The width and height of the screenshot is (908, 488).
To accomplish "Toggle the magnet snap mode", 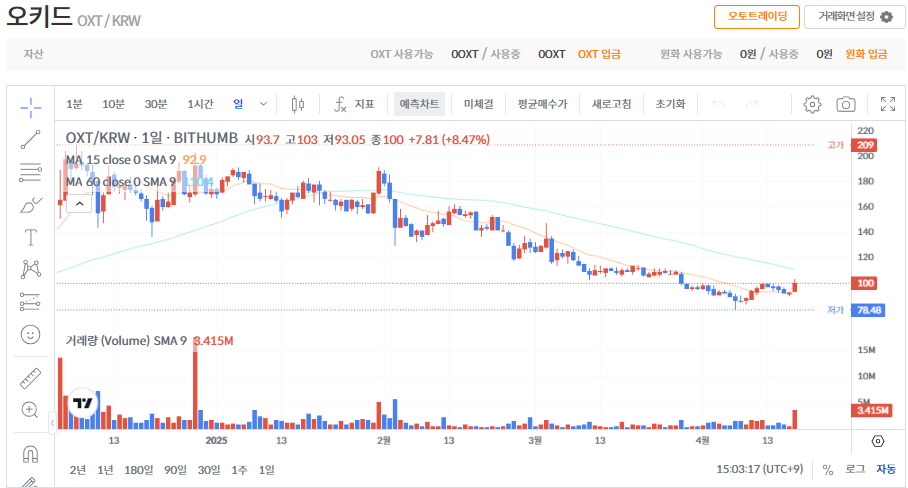I will pos(31,454).
